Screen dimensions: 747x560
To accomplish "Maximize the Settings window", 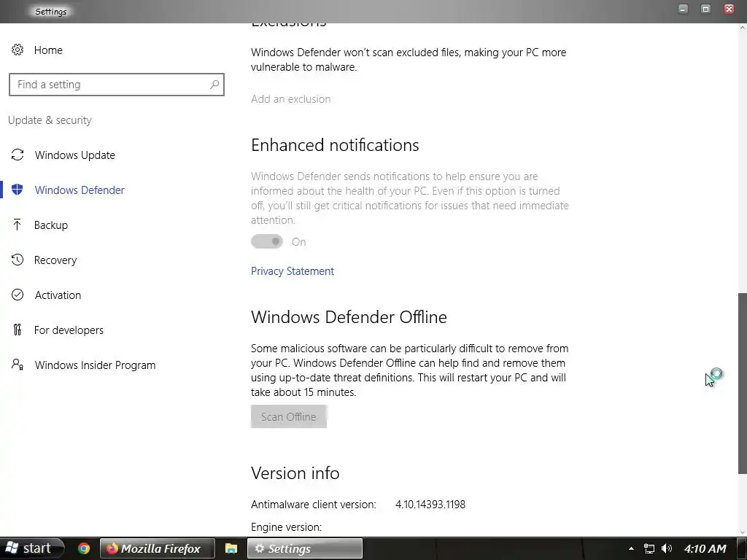I will pos(705,9).
